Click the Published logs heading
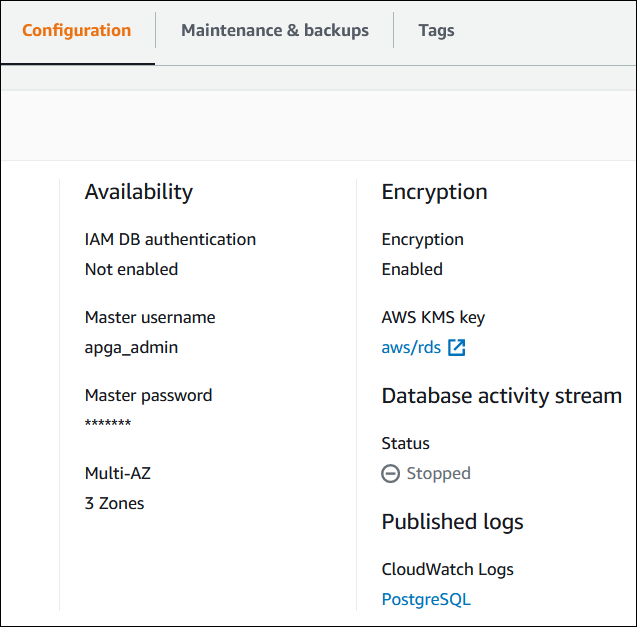Viewport: 637px width, 627px height. tap(452, 522)
